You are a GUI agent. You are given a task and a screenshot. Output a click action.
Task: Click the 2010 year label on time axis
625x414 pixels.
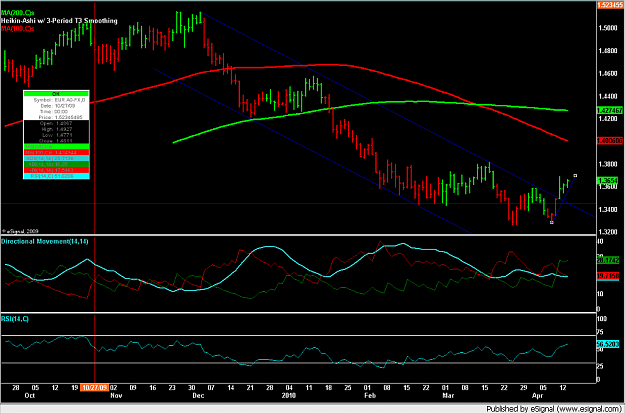pyautogui.click(x=289, y=396)
